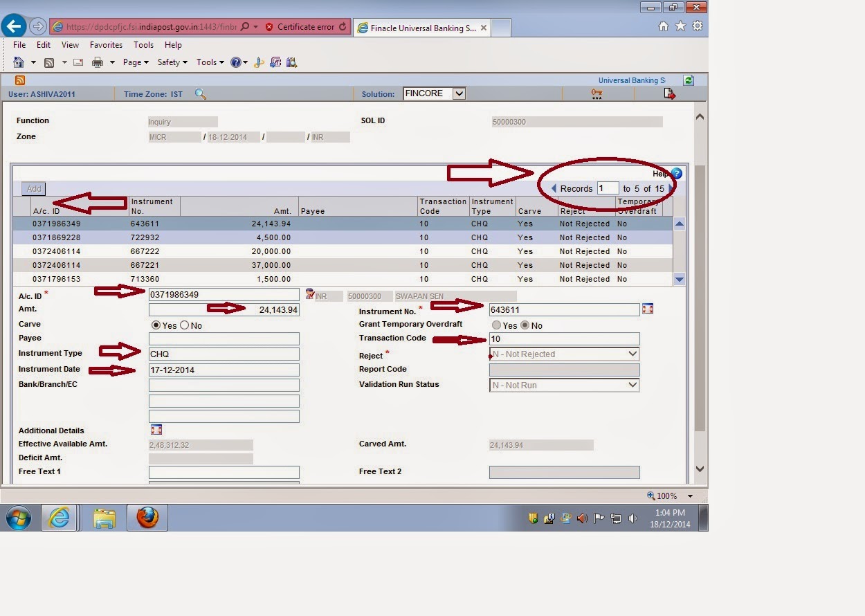
Task: Expand the Reject status dropdown
Action: click(632, 354)
